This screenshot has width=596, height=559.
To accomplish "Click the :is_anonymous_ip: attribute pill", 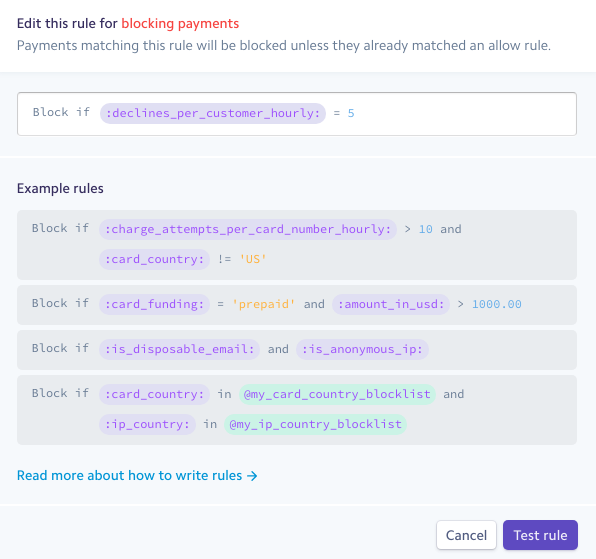I will [x=362, y=349].
